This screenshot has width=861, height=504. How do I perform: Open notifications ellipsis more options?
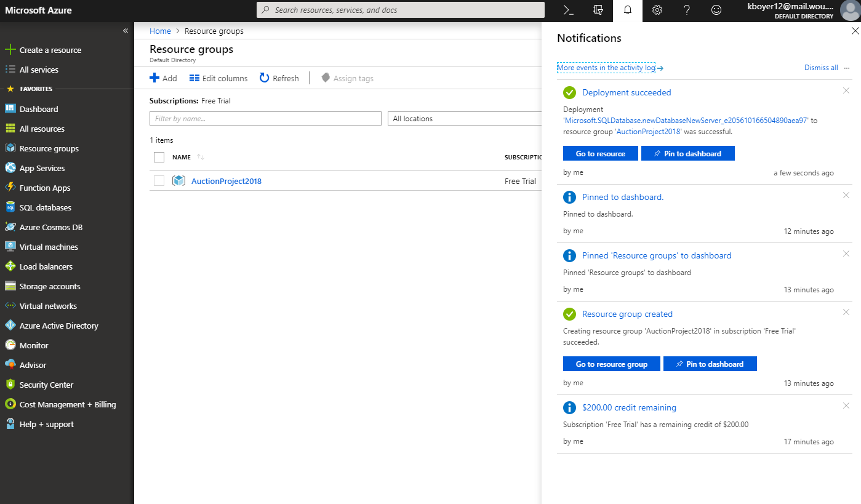pyautogui.click(x=847, y=68)
